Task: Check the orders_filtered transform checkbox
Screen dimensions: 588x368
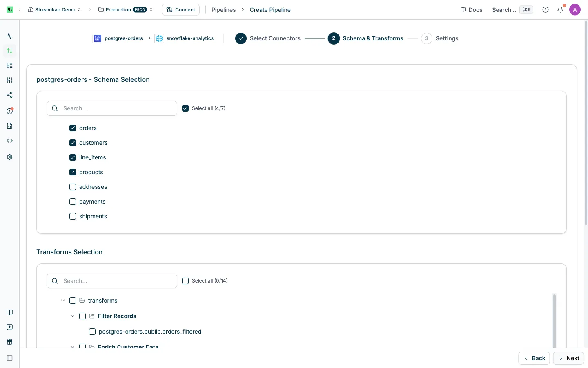Action: point(92,332)
